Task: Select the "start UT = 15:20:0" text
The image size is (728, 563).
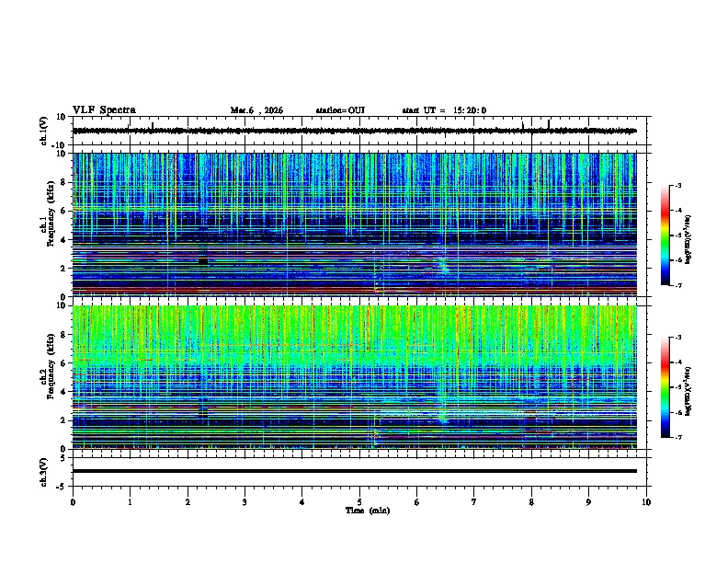Action: [444, 110]
